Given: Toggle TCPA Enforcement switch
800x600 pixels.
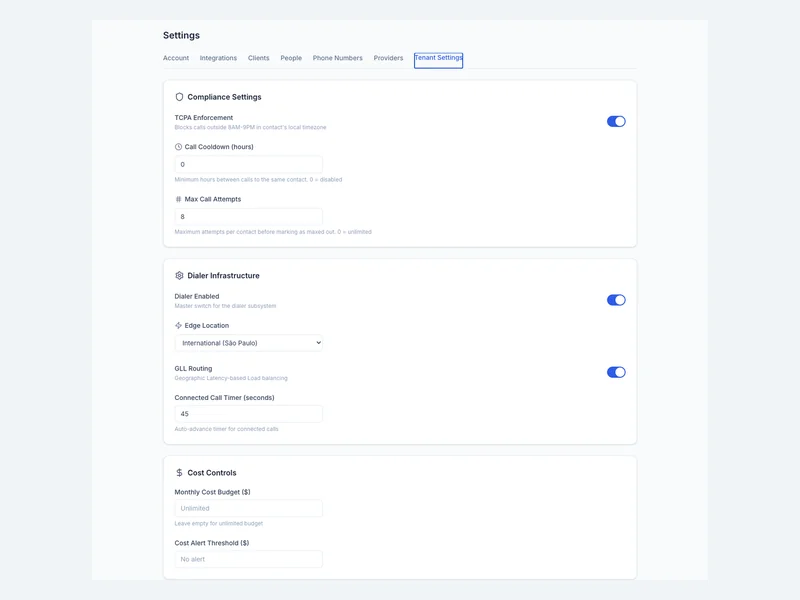Looking at the screenshot, I should [616, 121].
